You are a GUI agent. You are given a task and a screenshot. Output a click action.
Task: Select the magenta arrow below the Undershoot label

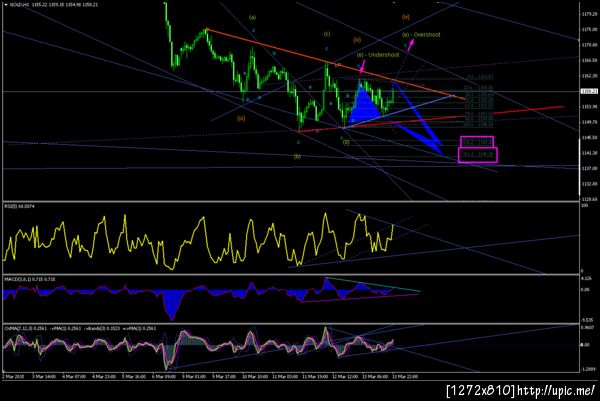tap(361, 67)
